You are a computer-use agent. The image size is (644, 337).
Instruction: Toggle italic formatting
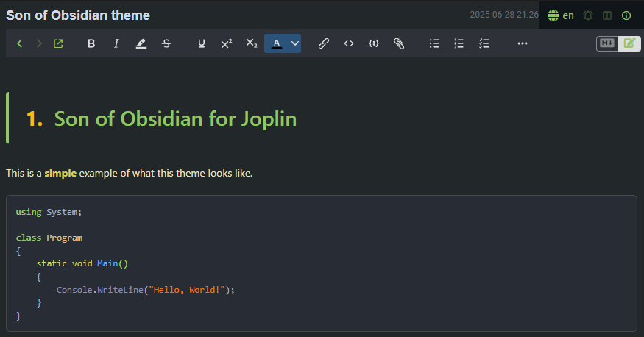116,43
